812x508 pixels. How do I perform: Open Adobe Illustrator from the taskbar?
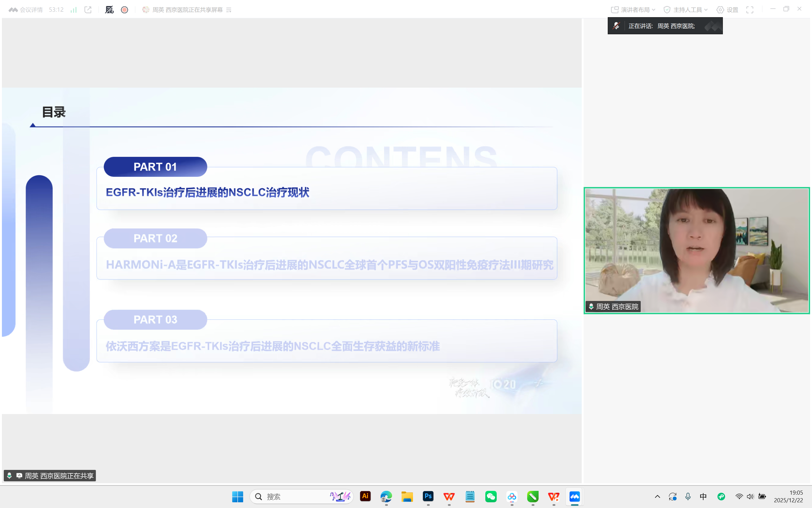point(365,496)
